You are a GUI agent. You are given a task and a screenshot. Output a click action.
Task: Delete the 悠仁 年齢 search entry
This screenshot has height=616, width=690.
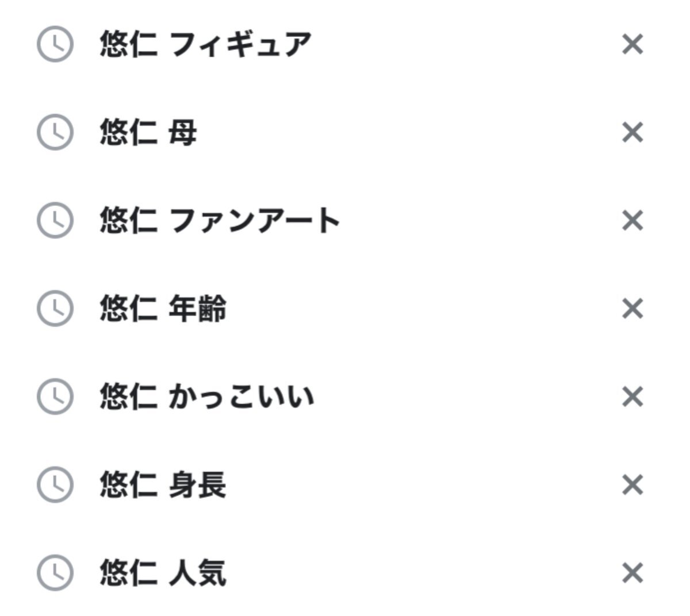(632, 309)
